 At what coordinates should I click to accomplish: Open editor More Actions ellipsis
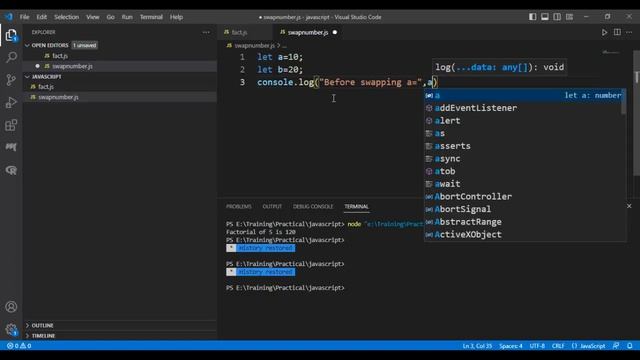pyautogui.click(x=629, y=32)
